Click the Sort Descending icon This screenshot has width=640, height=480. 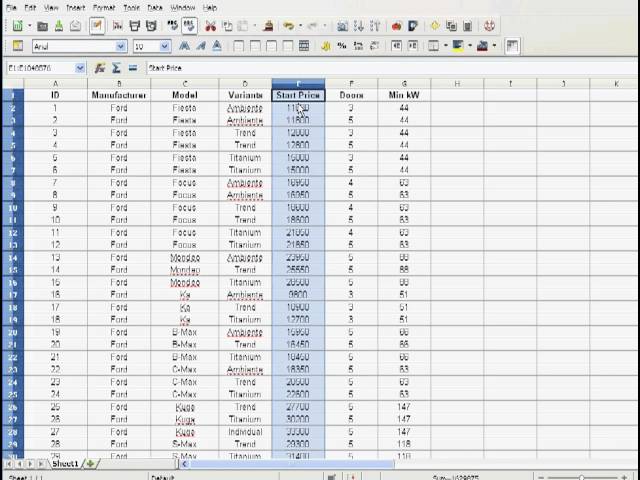point(375,26)
